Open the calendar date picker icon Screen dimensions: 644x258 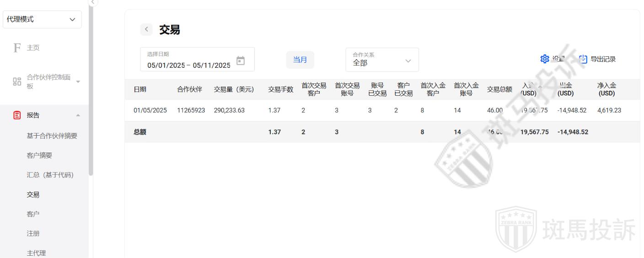[x=241, y=60]
